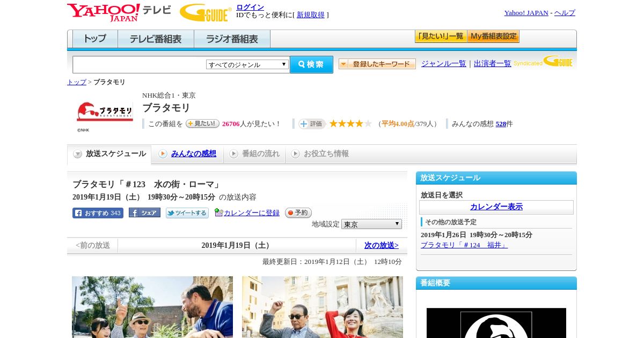
Task: Focus the keyword search input field
Action: point(139,64)
